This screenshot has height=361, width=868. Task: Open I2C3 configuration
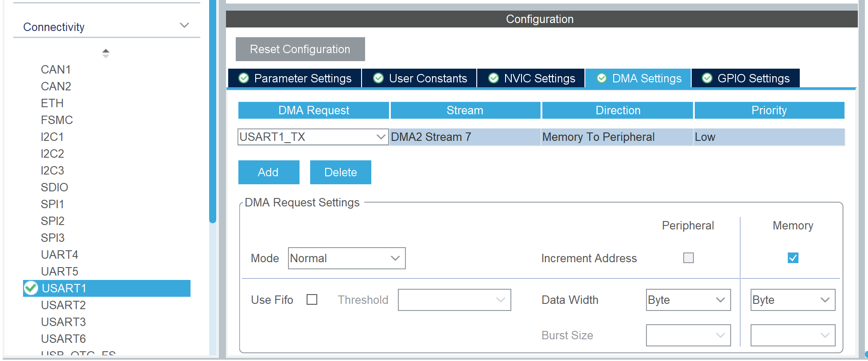[x=52, y=171]
